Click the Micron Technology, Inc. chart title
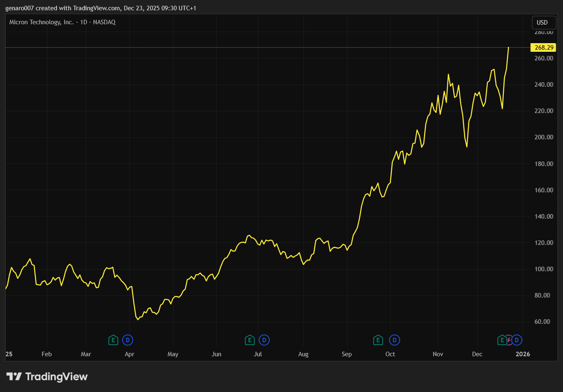The width and height of the screenshot is (563, 392). [42, 22]
